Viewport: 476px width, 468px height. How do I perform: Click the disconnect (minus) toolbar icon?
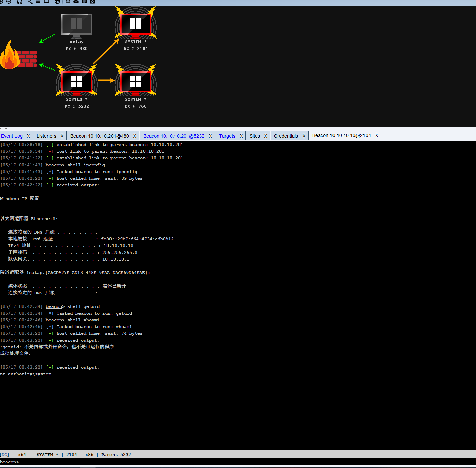pos(9,2)
